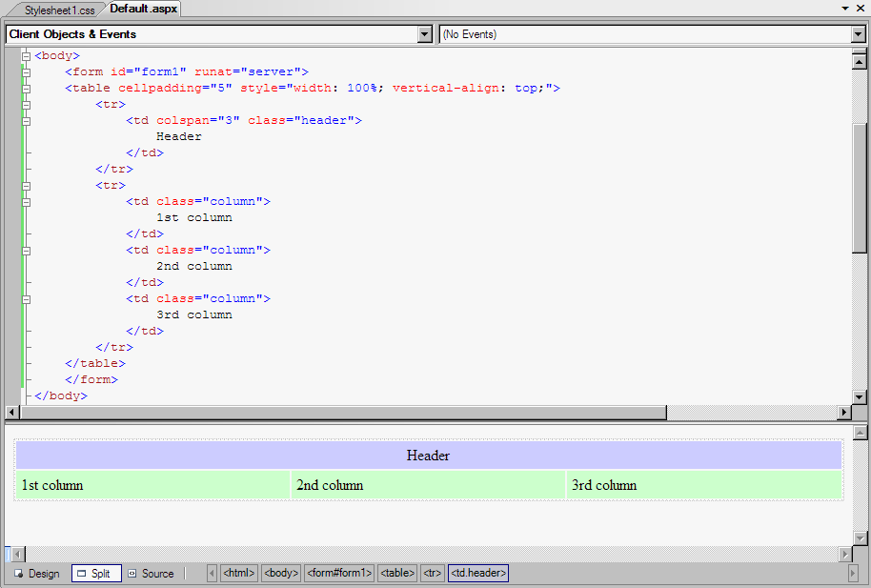871x588 pixels.
Task: Open the Client Objects & Events dropdown
Action: (425, 34)
